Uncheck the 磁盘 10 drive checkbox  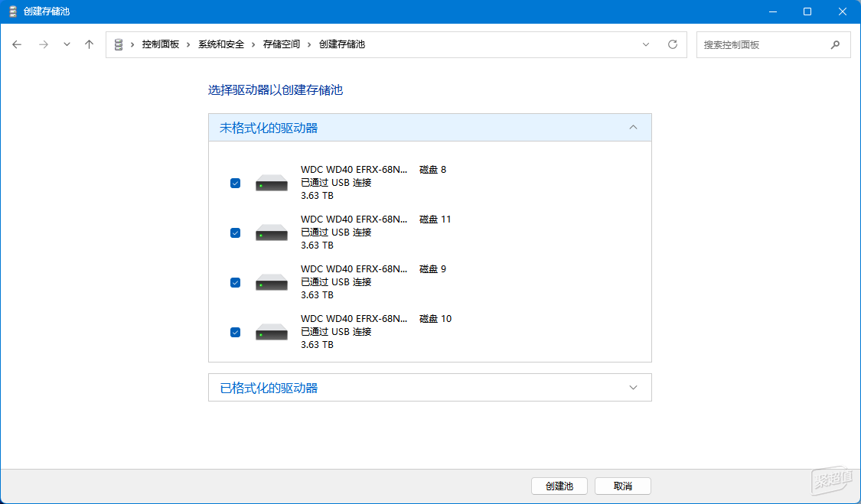[x=235, y=332]
